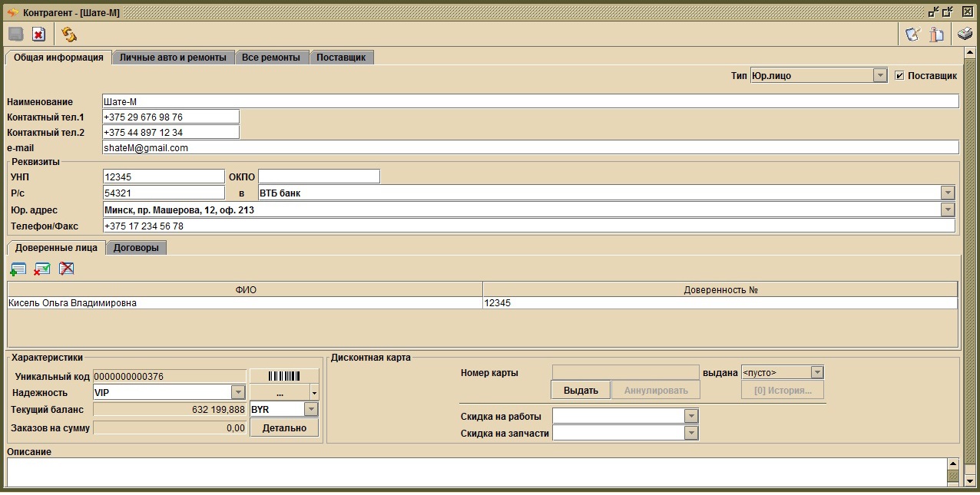Click the info document toolbar icon
Screen dimensions: 980x495
click(x=936, y=34)
